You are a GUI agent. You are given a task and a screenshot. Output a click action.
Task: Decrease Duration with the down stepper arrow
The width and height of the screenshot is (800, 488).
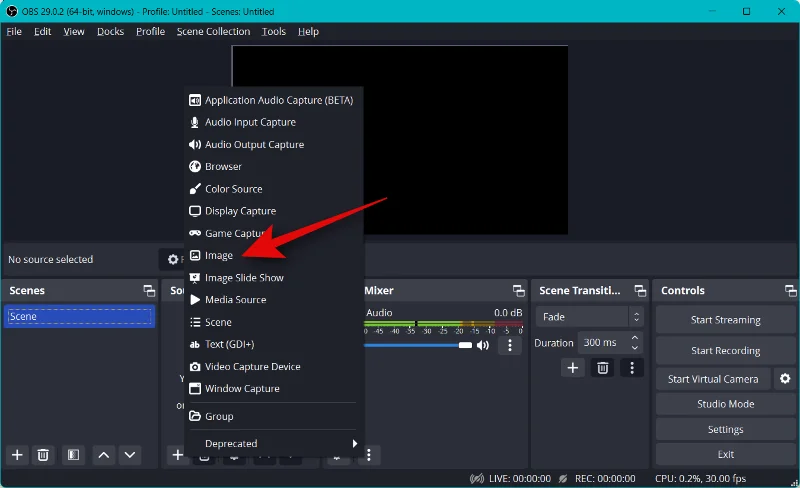[x=635, y=348]
